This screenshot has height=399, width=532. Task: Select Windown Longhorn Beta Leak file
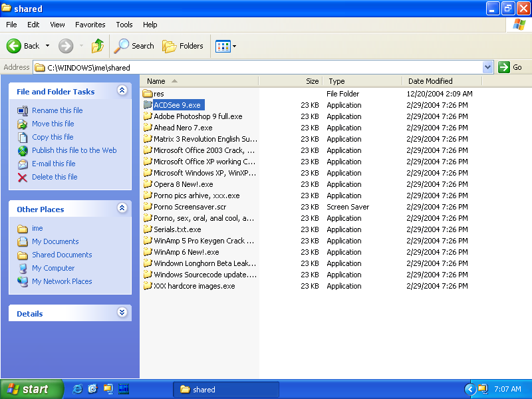(x=205, y=263)
